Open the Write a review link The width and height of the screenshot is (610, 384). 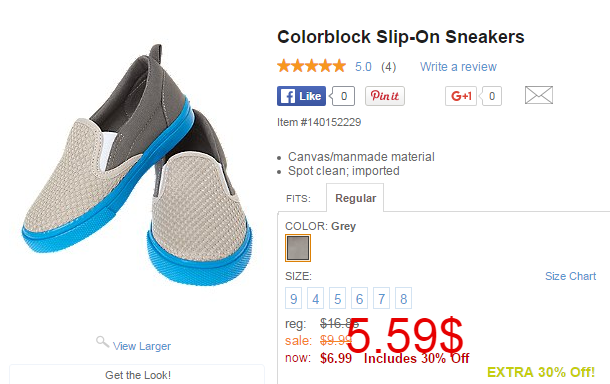(458, 67)
